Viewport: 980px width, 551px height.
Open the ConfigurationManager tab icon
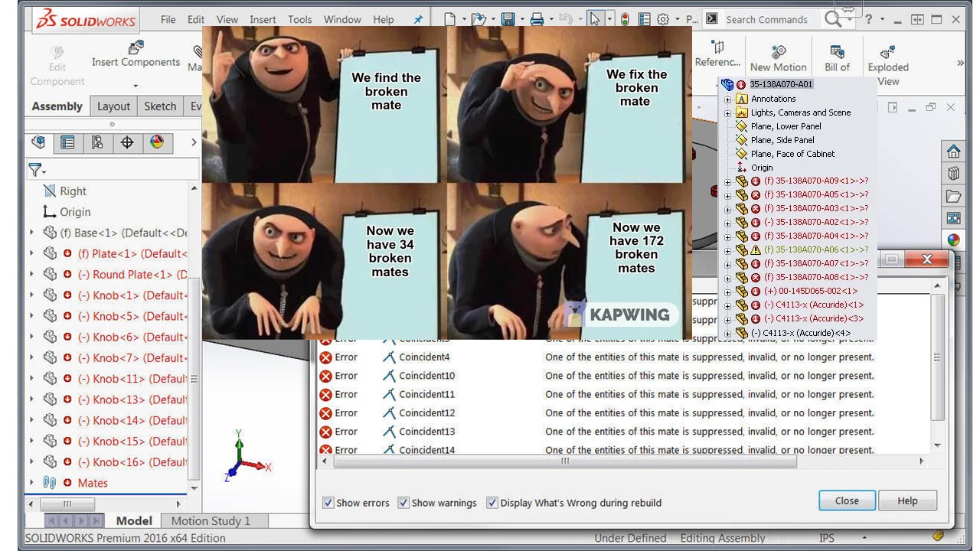point(97,142)
